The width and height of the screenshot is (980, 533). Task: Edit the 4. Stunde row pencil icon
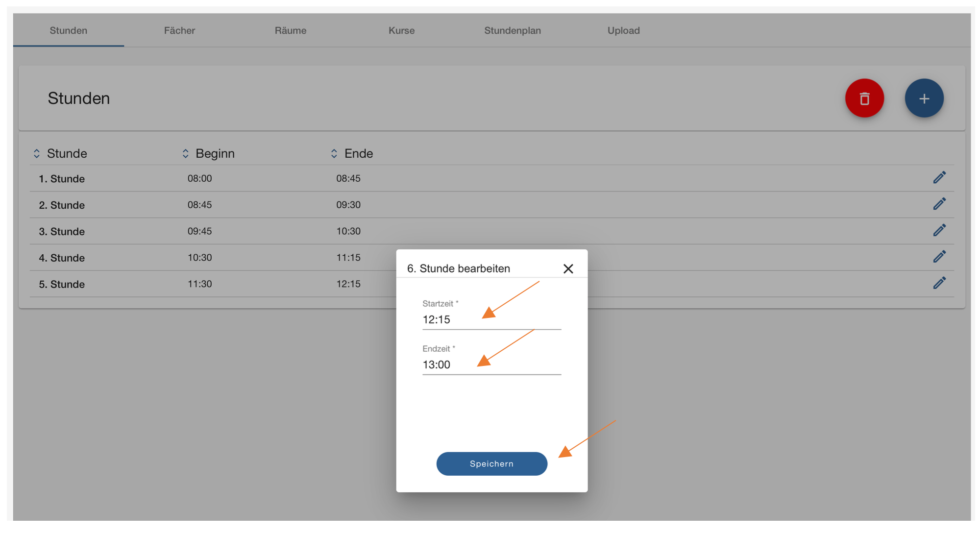939,257
